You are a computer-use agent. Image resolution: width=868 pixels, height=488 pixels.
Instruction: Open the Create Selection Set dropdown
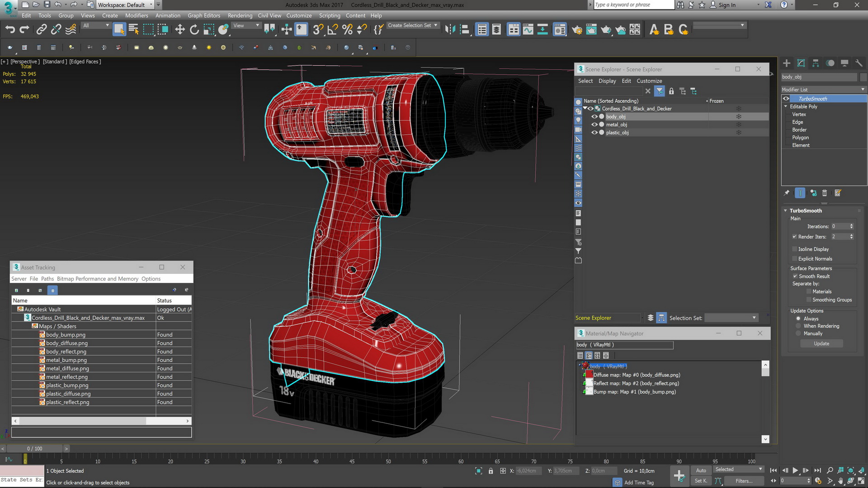pos(412,25)
